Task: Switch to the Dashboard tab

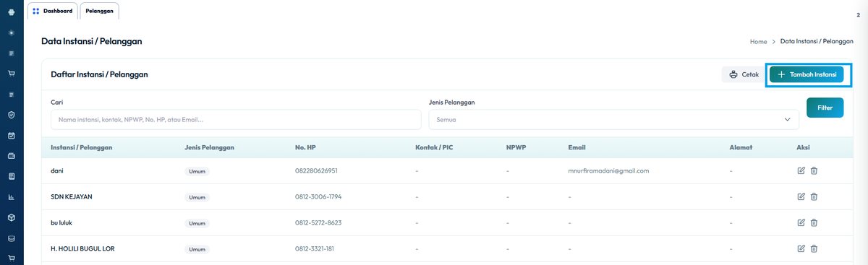Action: (52, 11)
